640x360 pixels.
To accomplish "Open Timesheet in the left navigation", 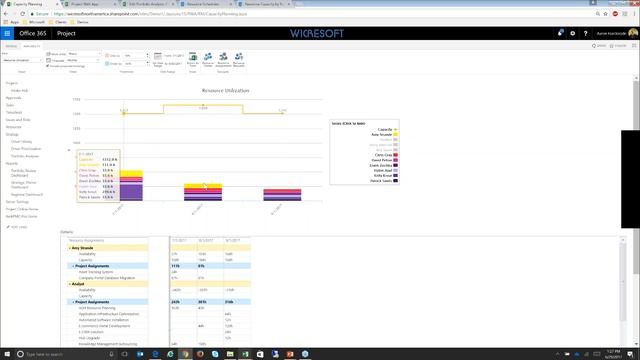I will [14, 113].
